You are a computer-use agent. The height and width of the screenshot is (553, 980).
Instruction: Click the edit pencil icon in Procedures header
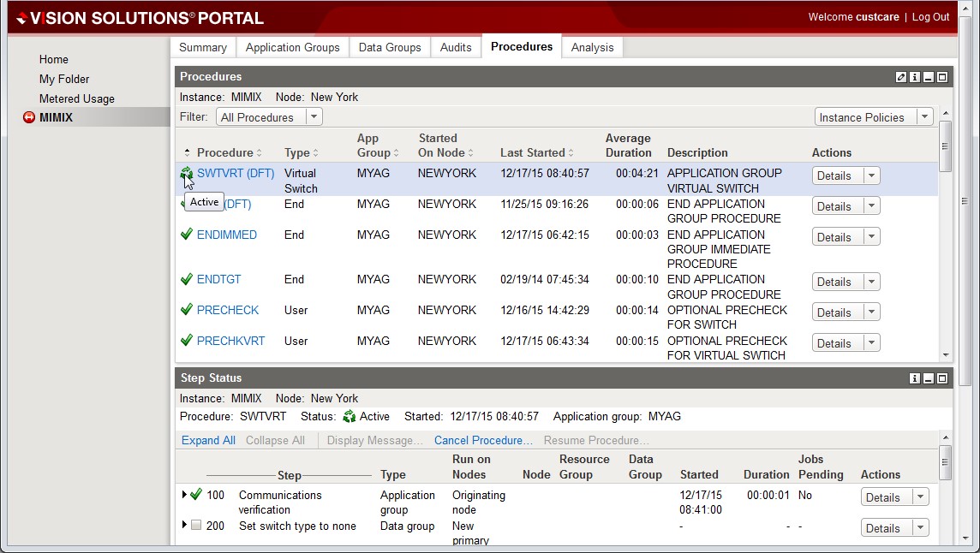pyautogui.click(x=901, y=77)
